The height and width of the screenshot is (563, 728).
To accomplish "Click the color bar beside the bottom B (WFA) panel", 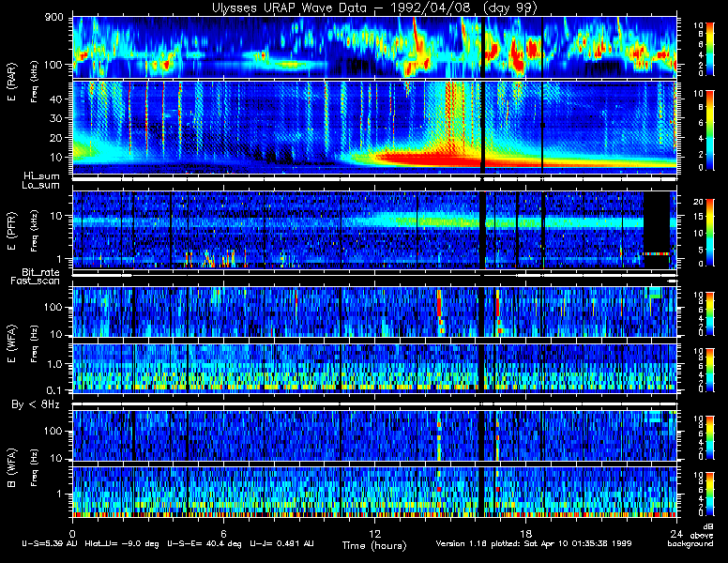I will [710, 494].
